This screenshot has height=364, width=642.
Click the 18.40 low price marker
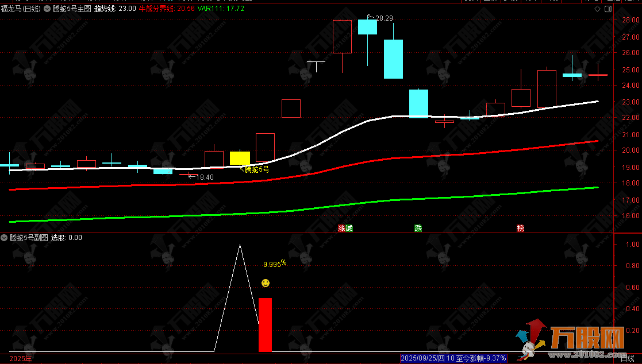[x=205, y=177]
